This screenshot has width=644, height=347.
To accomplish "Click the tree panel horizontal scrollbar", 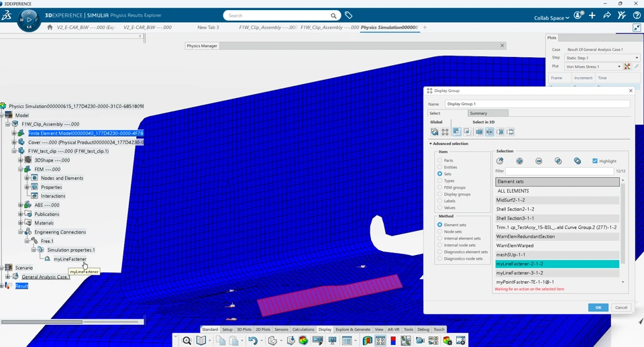I will pyautogui.click(x=42, y=322).
